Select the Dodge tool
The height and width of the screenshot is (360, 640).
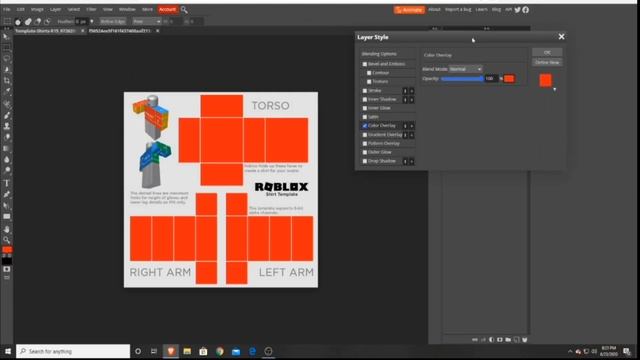pyautogui.click(x=7, y=170)
